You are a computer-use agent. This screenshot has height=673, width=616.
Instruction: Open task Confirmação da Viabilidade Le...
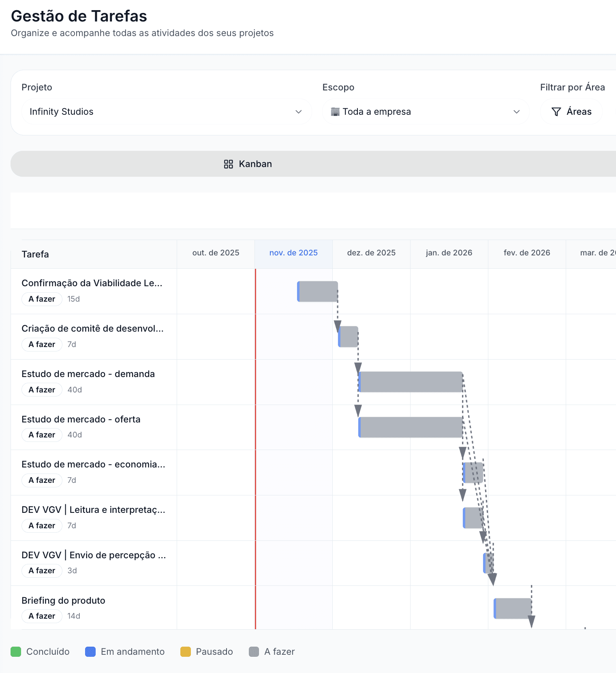[92, 283]
